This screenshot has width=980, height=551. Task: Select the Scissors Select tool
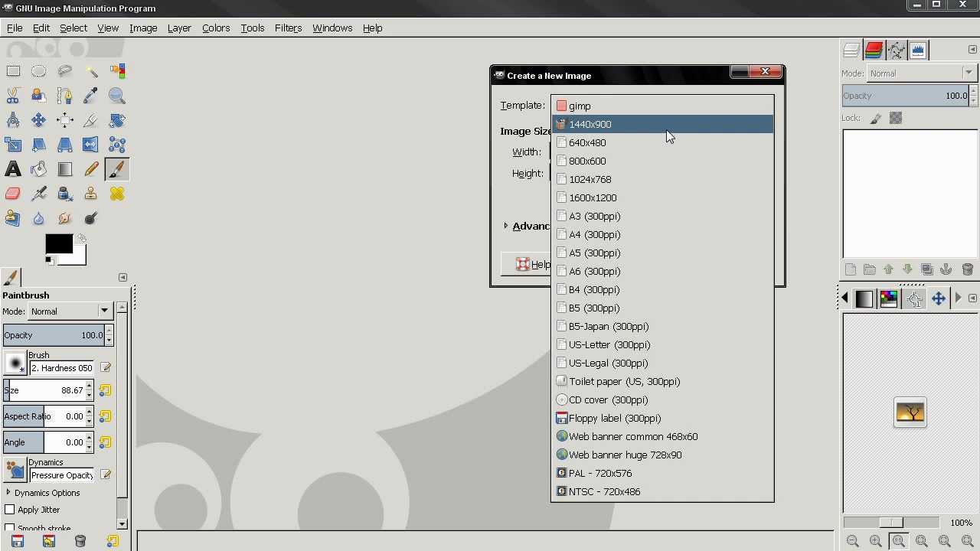[x=13, y=96]
